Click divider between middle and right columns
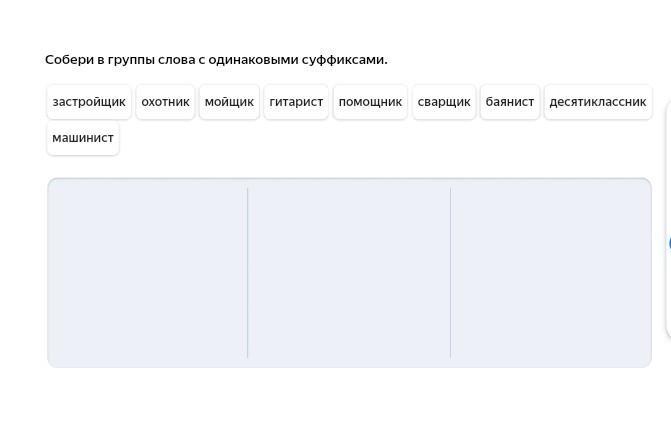Screen dimensions: 671x447 pyautogui.click(x=450, y=272)
